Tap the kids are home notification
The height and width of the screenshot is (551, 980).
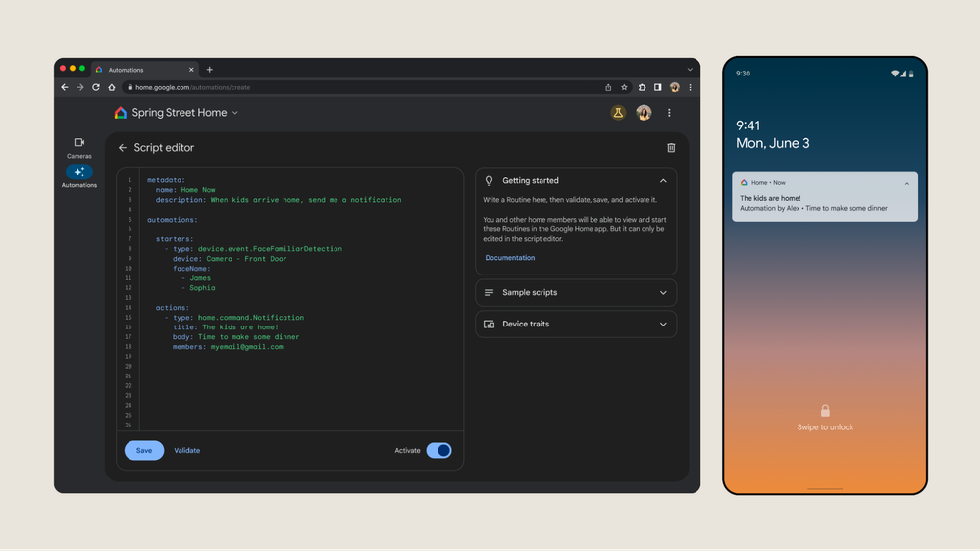coord(825,196)
